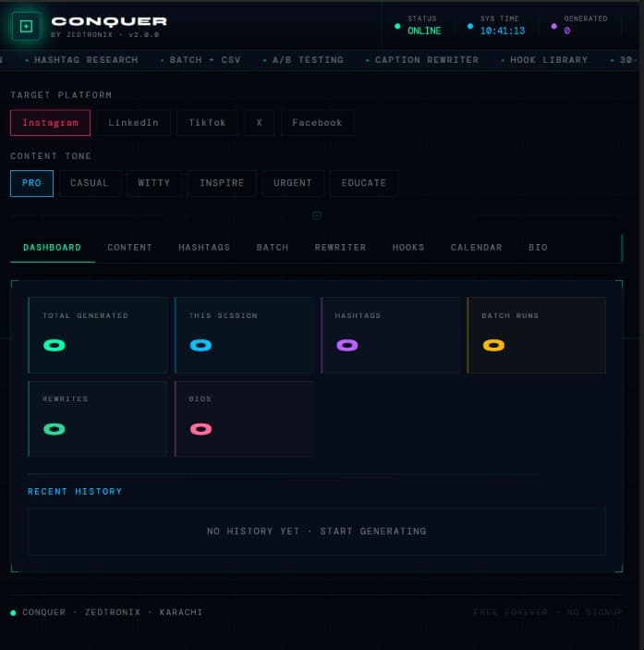Viewport: 644px width, 650px height.
Task: Click the HASHTAGS stat card
Action: tap(390, 335)
